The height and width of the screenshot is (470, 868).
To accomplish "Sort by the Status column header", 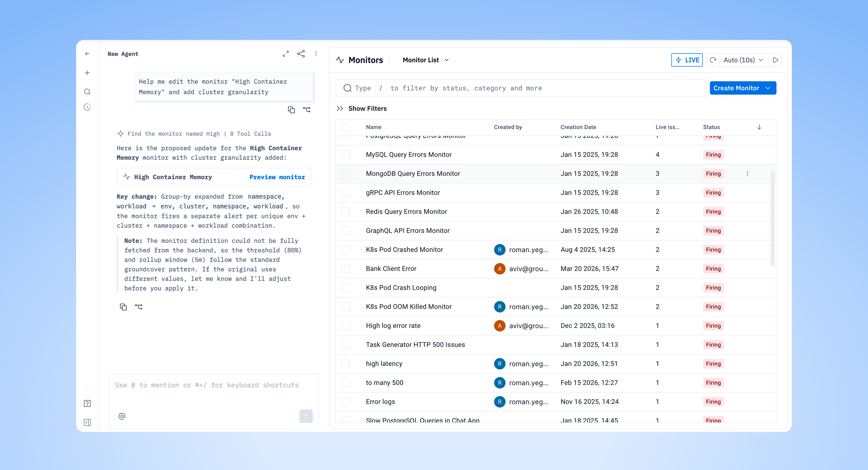I will pyautogui.click(x=711, y=127).
